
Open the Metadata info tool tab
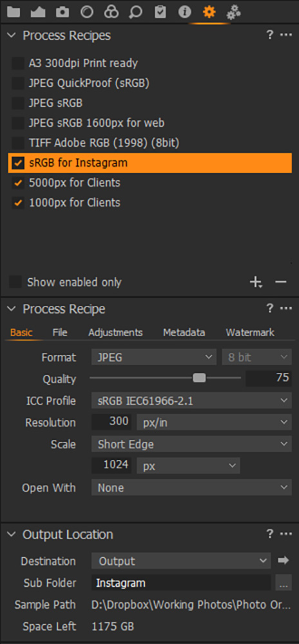tap(184, 12)
